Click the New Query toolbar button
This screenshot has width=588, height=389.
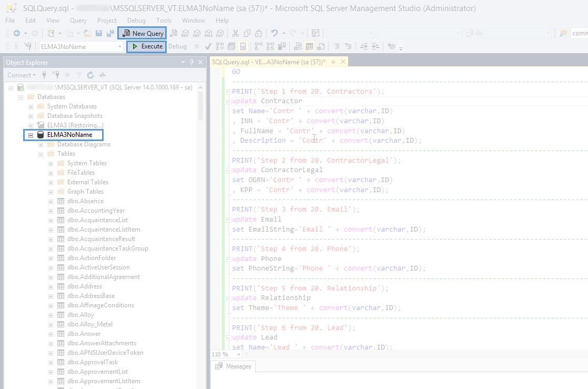click(143, 33)
